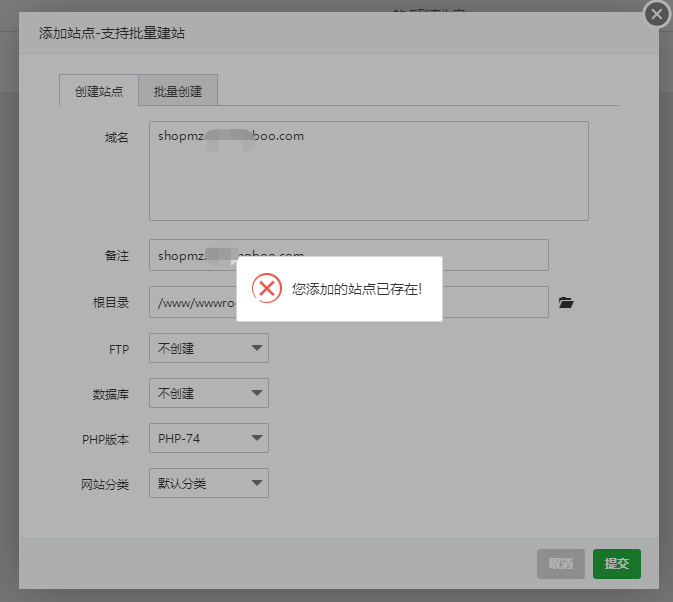Screen dimensions: 673x602
Task: Switch to the 批量创建 tab
Action: point(178,90)
